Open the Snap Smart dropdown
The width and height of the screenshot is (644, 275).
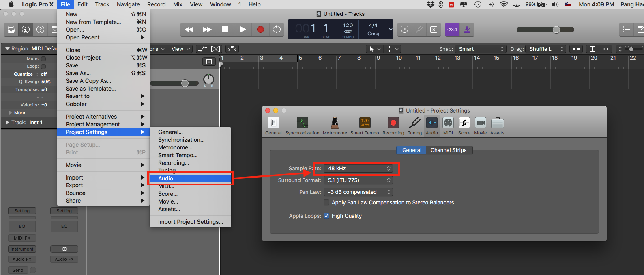click(x=480, y=49)
